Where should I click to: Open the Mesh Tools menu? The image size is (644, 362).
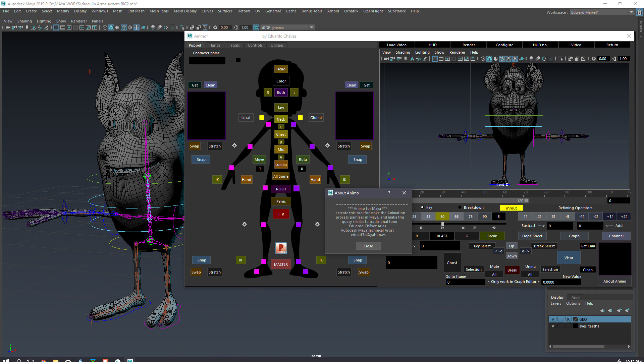(x=159, y=11)
